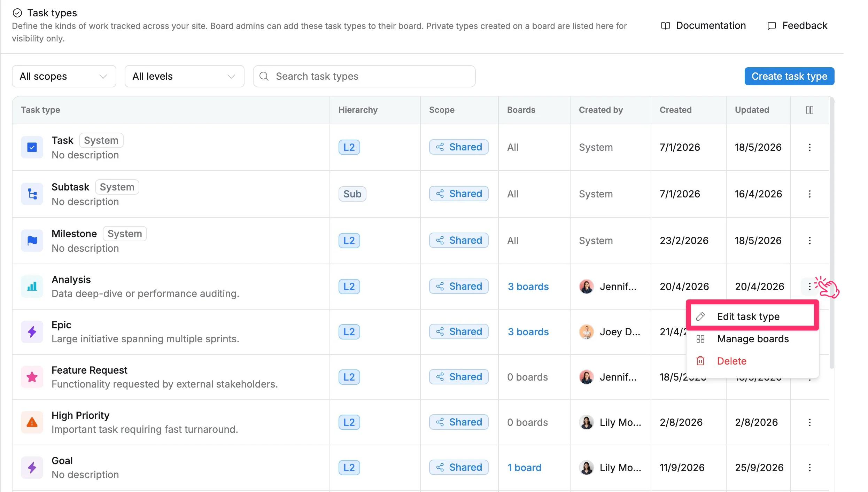The height and width of the screenshot is (492, 868).
Task: Open the Feedback link
Action: (x=797, y=25)
